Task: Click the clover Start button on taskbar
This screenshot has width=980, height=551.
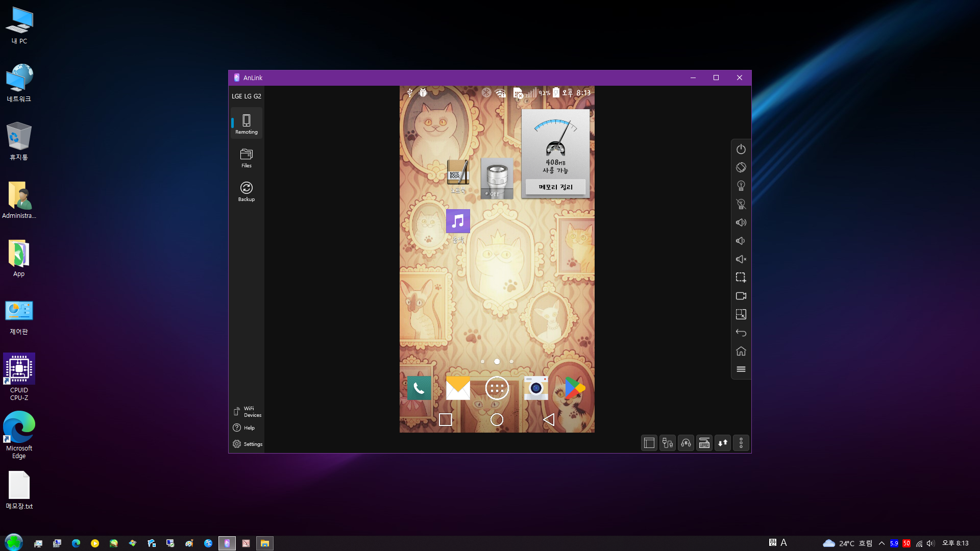Action: pos(14,542)
